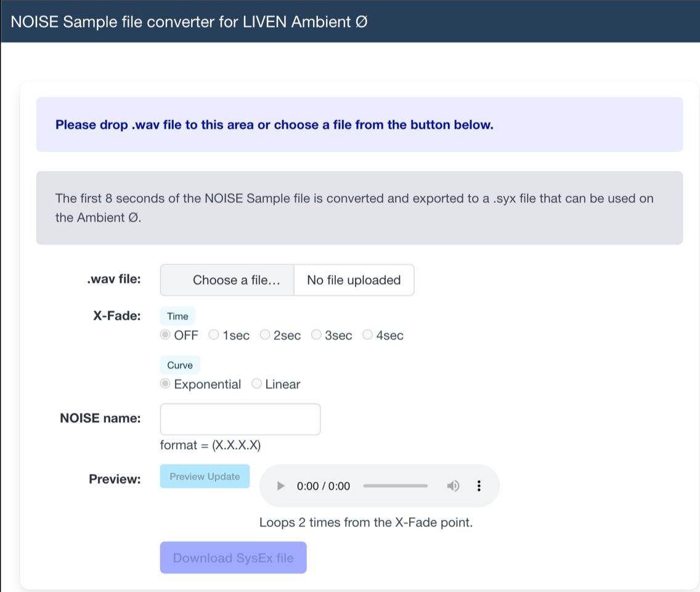The image size is (700, 592).
Task: Open audio player three-dot options menu
Action: (x=479, y=486)
